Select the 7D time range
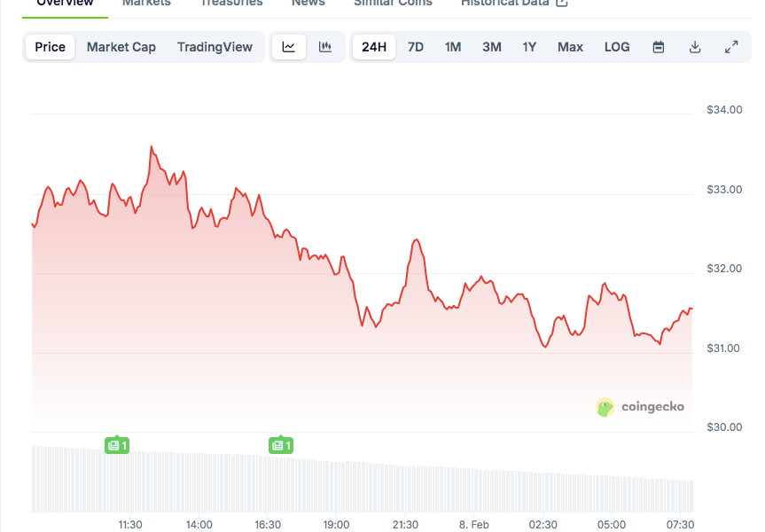 click(415, 46)
